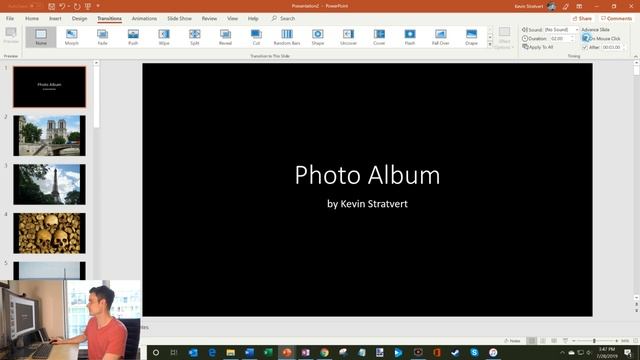Select the None transition
This screenshot has height=360, width=640.
tap(41, 37)
